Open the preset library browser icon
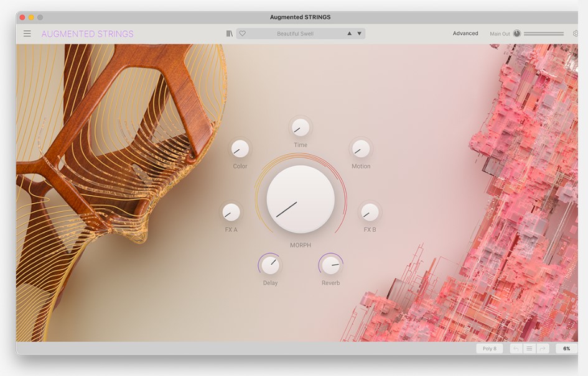This screenshot has height=376, width=588. (x=230, y=34)
